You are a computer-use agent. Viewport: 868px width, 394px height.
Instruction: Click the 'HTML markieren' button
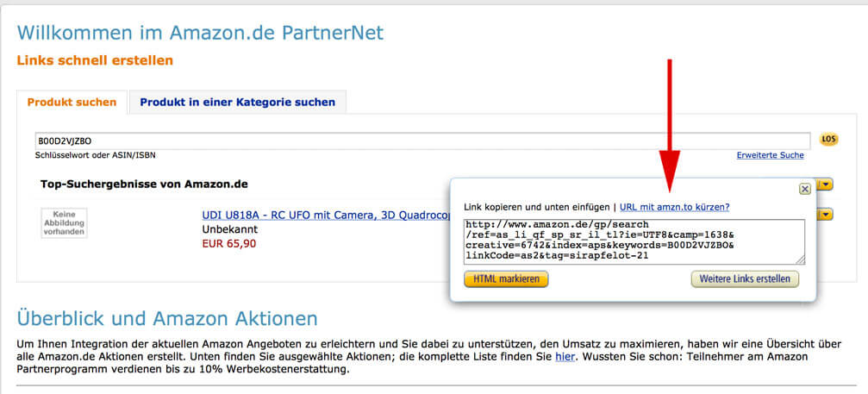(x=506, y=279)
